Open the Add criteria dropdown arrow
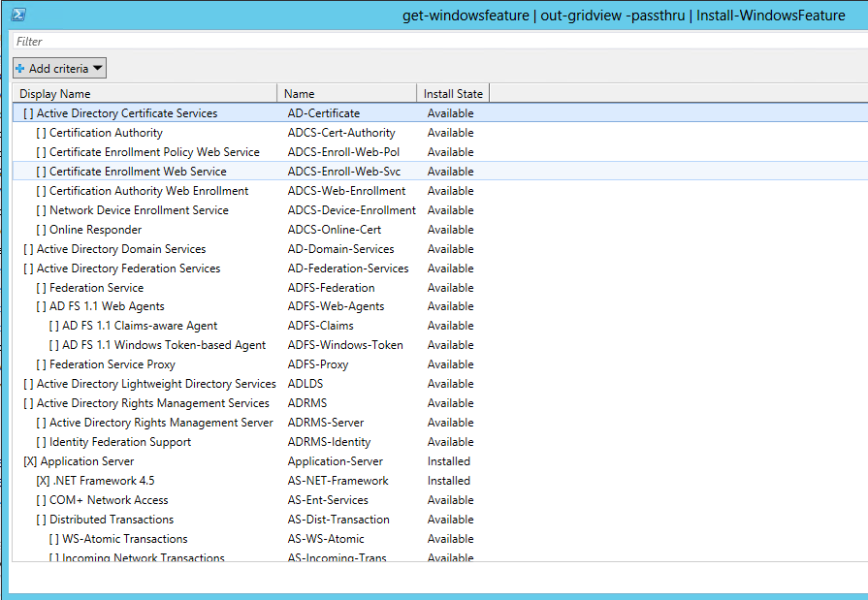 click(98, 69)
